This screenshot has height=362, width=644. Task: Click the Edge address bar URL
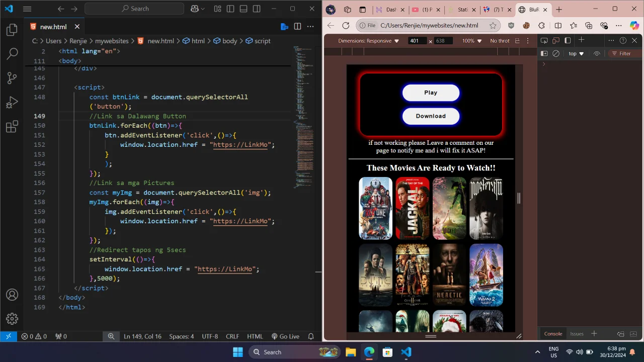coord(429,26)
